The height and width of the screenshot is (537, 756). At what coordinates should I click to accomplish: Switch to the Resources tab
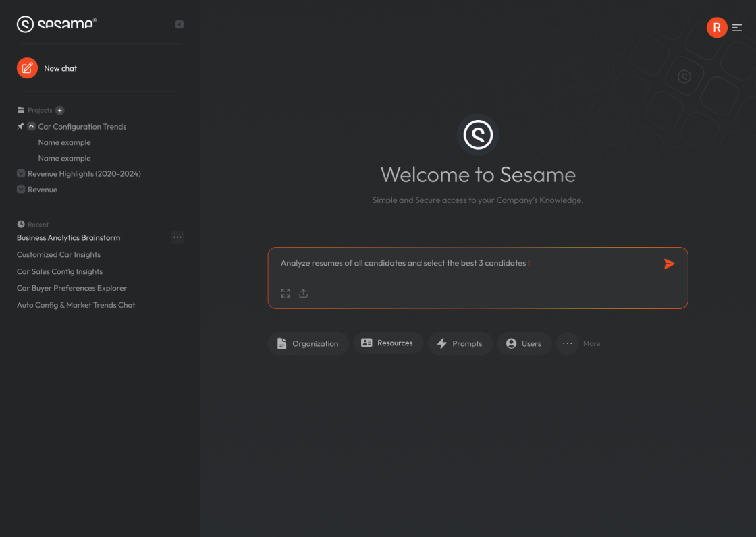coord(388,343)
